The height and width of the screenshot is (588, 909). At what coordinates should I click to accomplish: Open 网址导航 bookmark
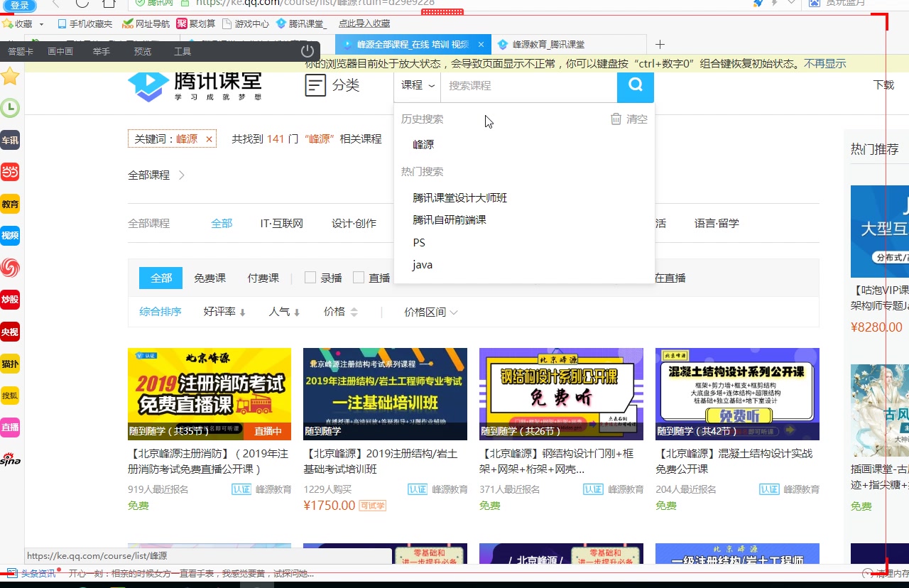pyautogui.click(x=146, y=23)
